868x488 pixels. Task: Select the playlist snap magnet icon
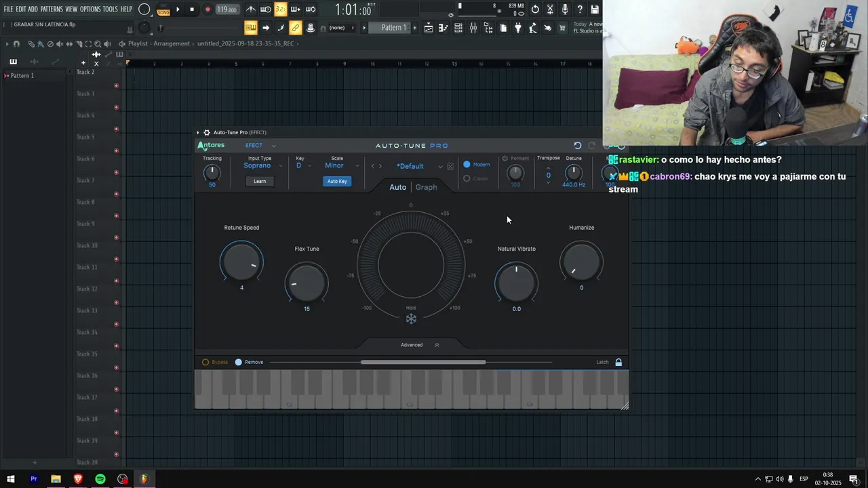point(16,44)
